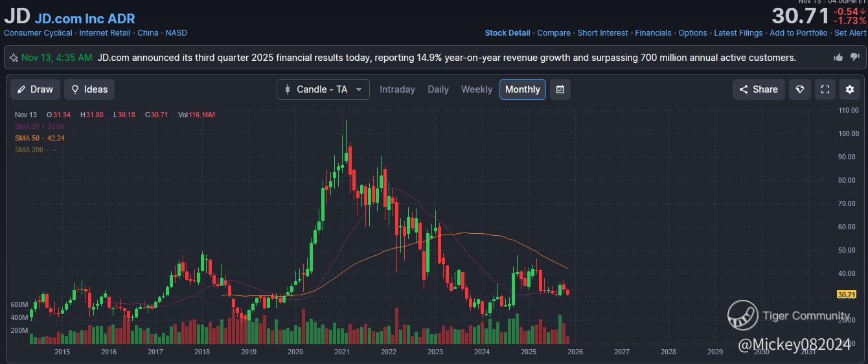Open the Options link
868x364 pixels.
coord(692,33)
